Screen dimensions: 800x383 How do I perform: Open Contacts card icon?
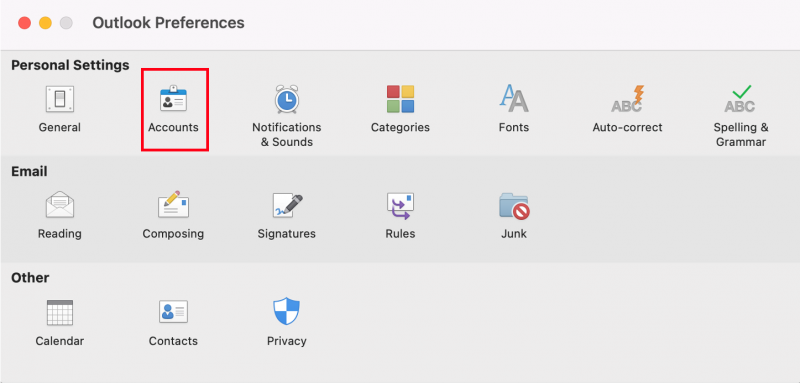[x=173, y=312]
